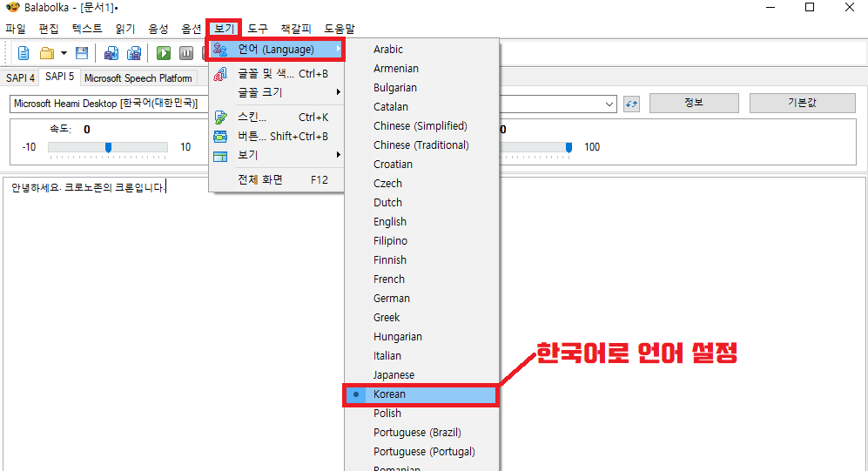This screenshot has width=868, height=471.
Task: Choose French from language list
Action: (421, 279)
